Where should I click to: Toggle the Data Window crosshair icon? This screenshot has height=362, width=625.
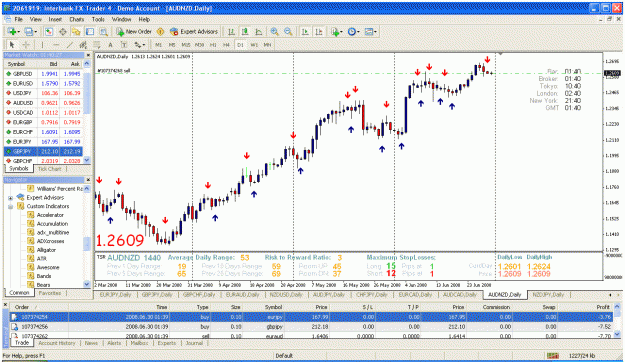click(63, 31)
